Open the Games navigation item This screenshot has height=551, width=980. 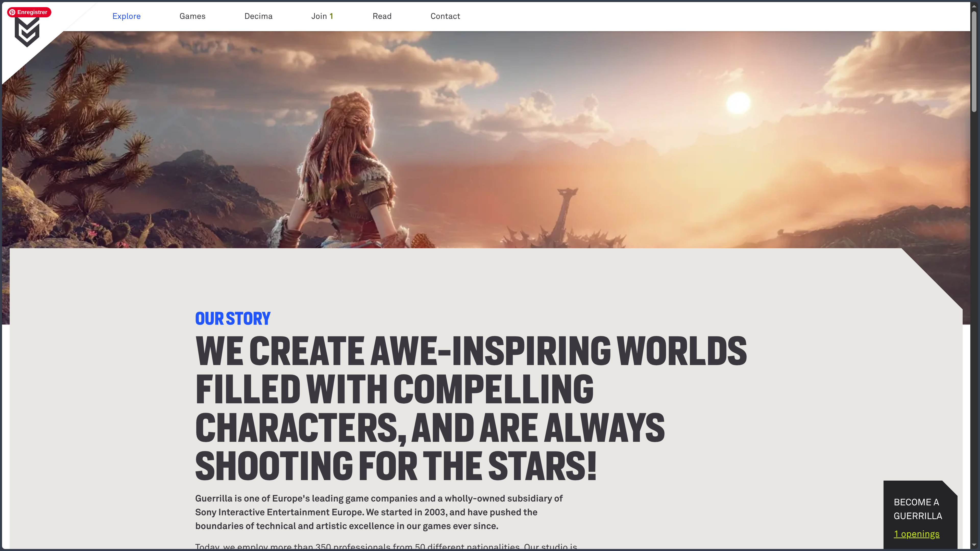tap(192, 16)
